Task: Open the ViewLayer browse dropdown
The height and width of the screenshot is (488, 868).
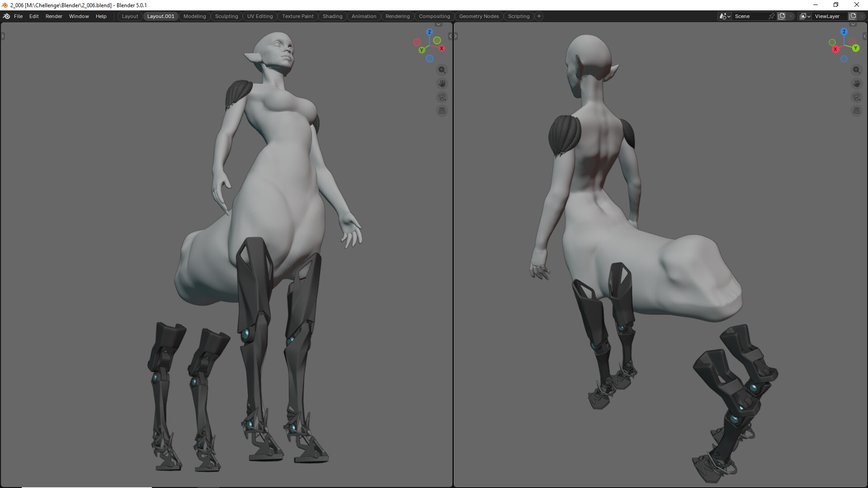Action: pyautogui.click(x=805, y=16)
